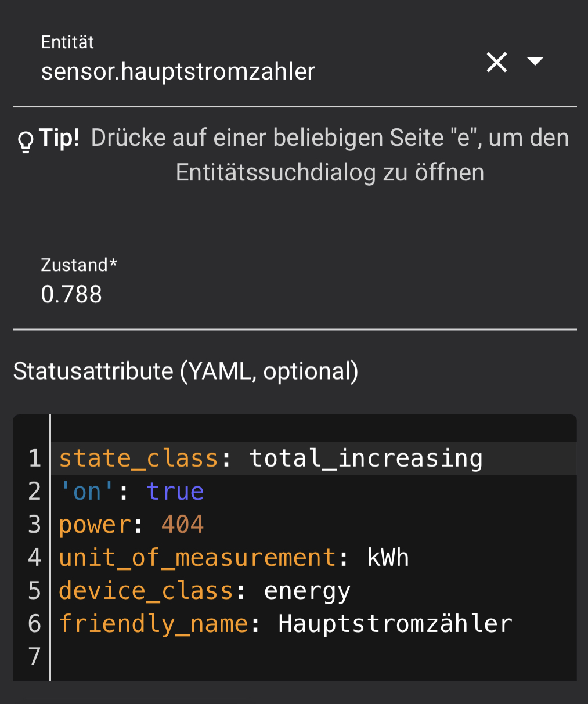This screenshot has height=704, width=588.
Task: Click the friendly_name Hauptstromzähler line
Action: pyautogui.click(x=285, y=624)
